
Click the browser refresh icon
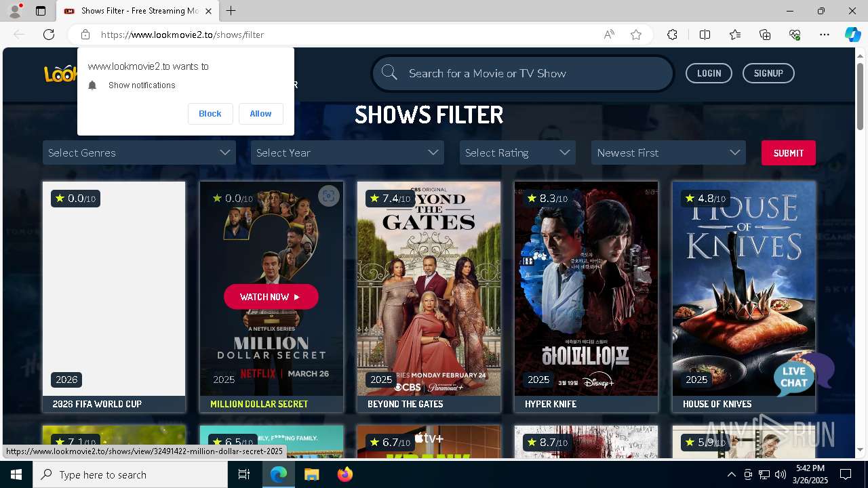49,35
